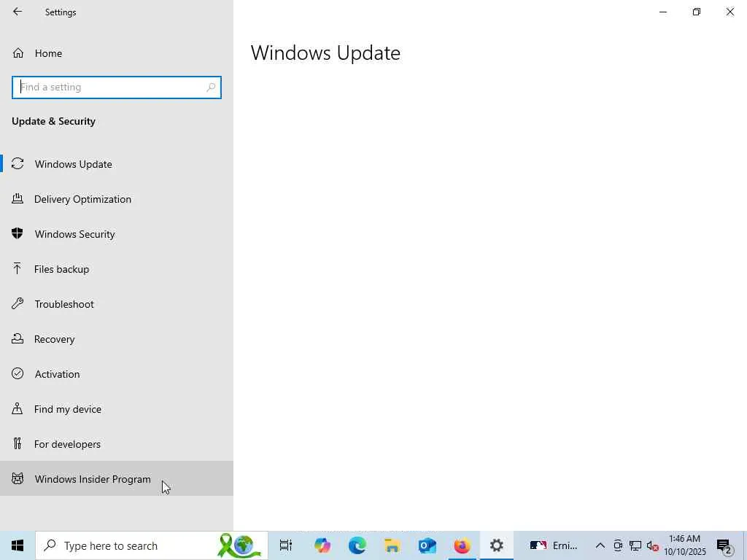Launch Copilot from the taskbar

coord(322,545)
